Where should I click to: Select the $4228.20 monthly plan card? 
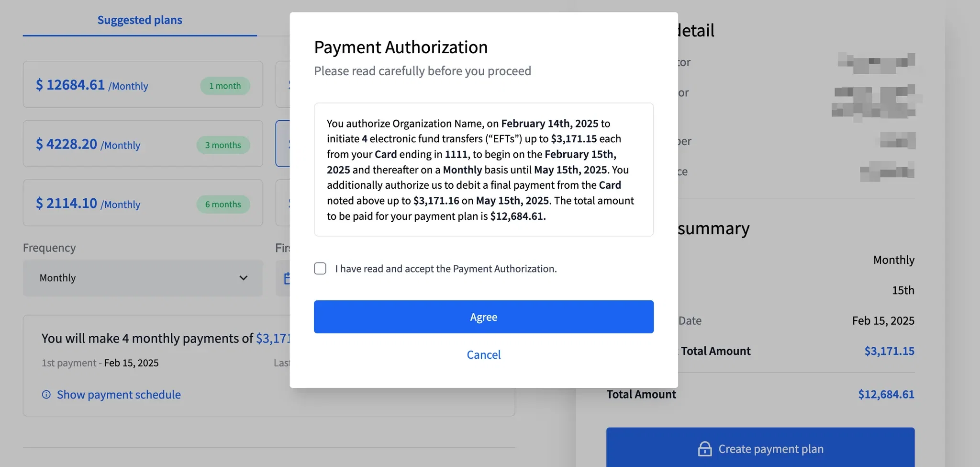click(x=143, y=144)
